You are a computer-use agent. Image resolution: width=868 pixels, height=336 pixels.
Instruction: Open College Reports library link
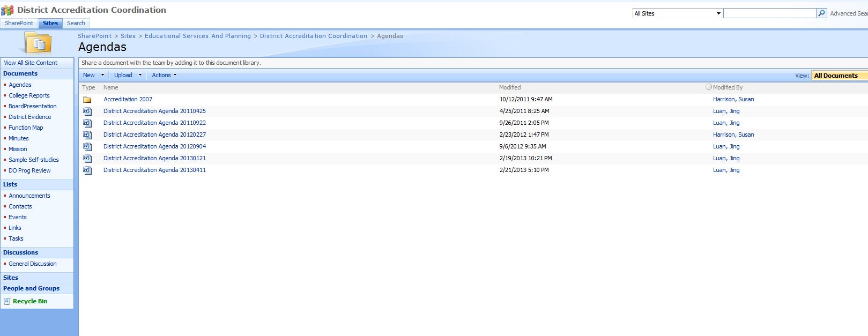(29, 95)
